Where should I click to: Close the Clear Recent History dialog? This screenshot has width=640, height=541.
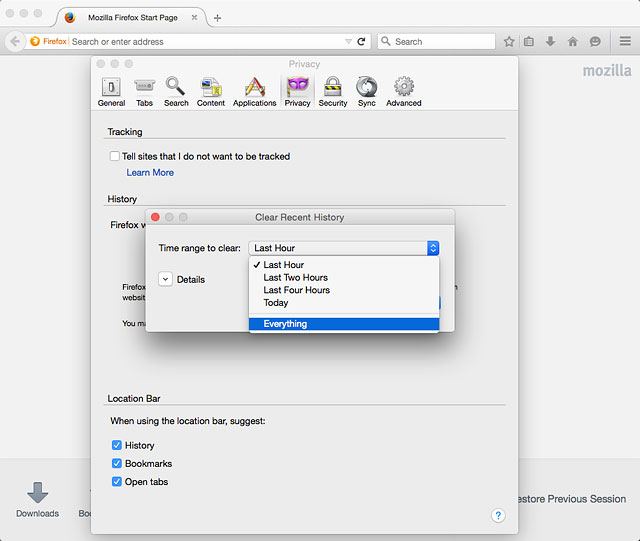pyautogui.click(x=155, y=217)
